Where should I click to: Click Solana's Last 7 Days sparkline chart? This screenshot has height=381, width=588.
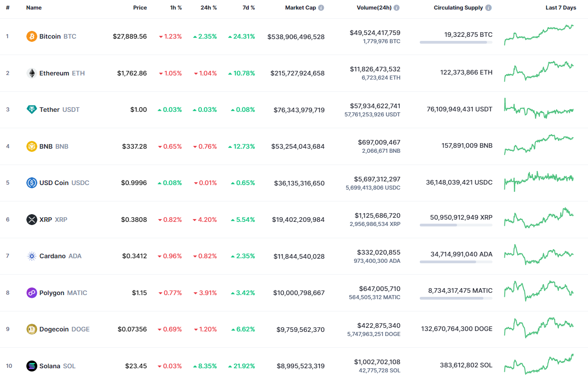pyautogui.click(x=539, y=366)
